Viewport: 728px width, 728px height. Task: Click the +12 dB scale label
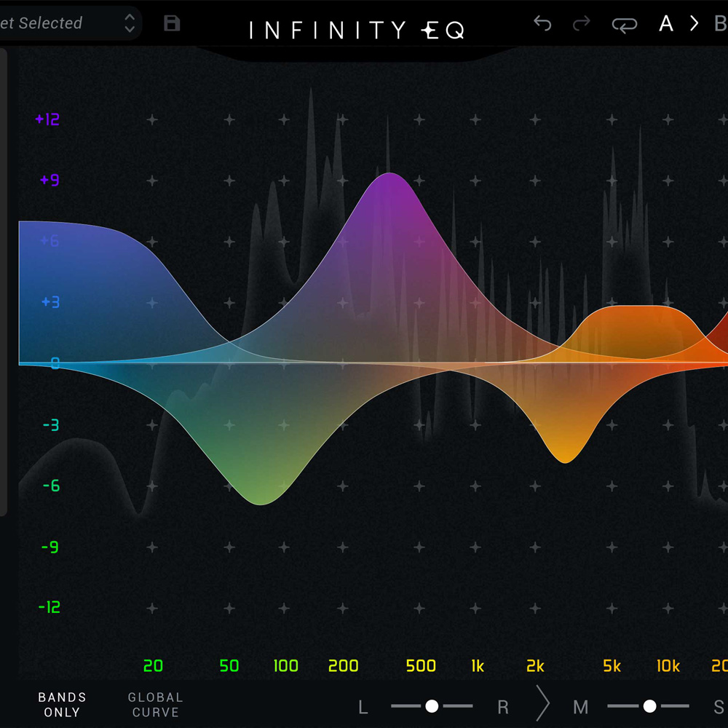point(47,119)
